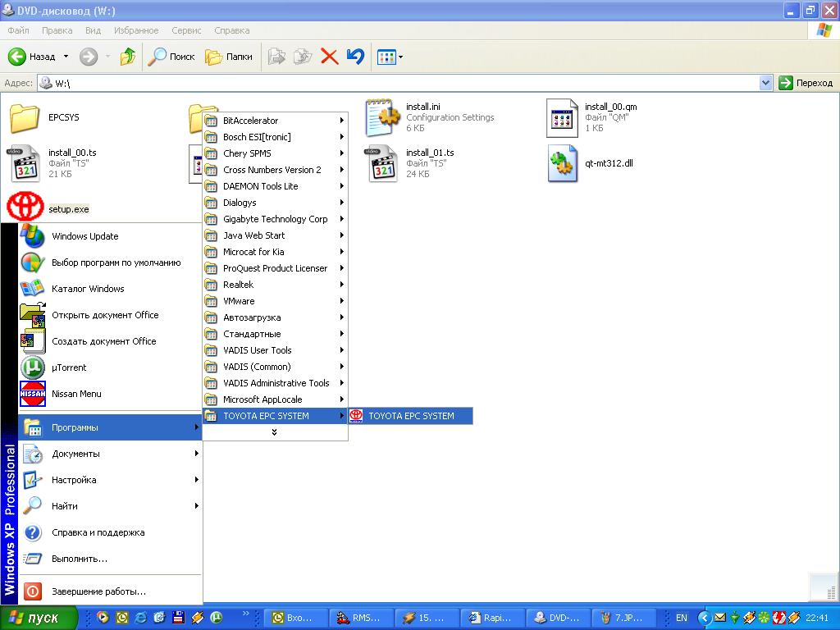Viewport: 840px width, 630px height.
Task: Expand more programs with double chevron
Action: (274, 432)
